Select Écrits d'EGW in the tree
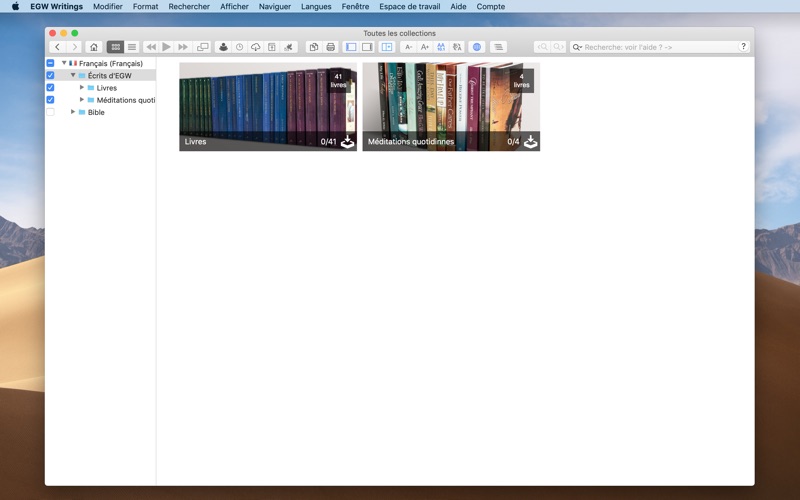800x500 pixels. 110,76
